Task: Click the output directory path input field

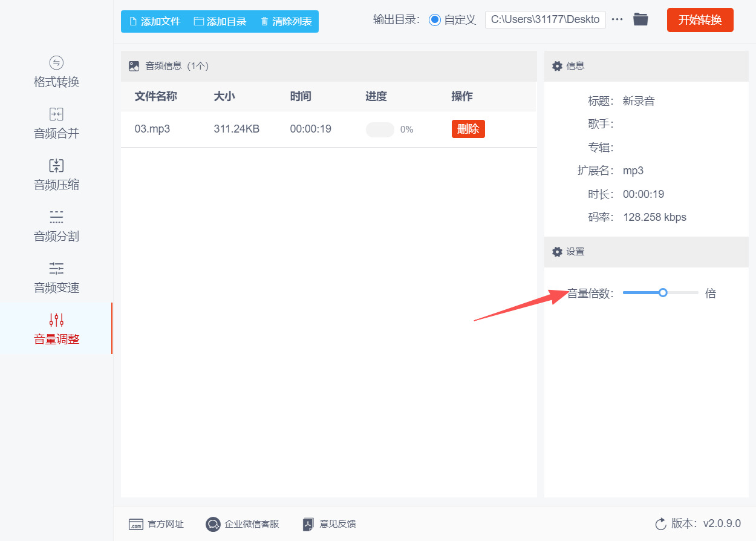Action: point(544,19)
